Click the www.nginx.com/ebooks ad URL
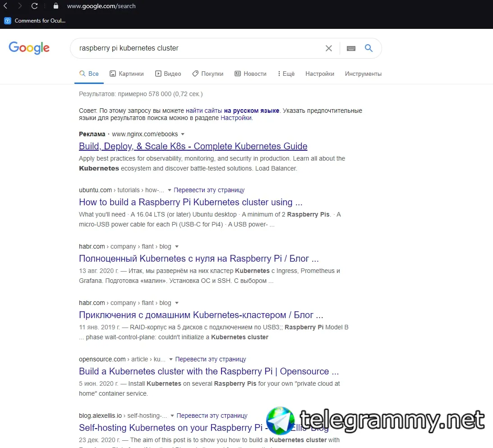The height and width of the screenshot is (448, 493). pos(145,134)
